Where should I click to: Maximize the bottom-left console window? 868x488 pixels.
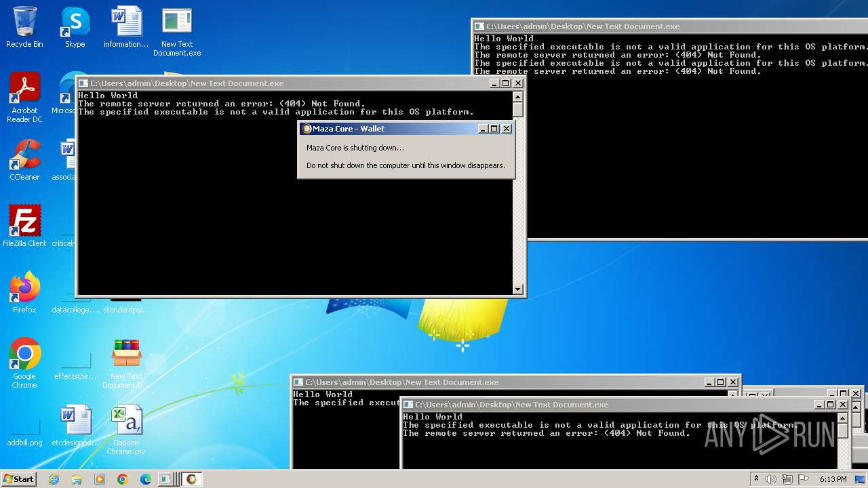(x=720, y=382)
